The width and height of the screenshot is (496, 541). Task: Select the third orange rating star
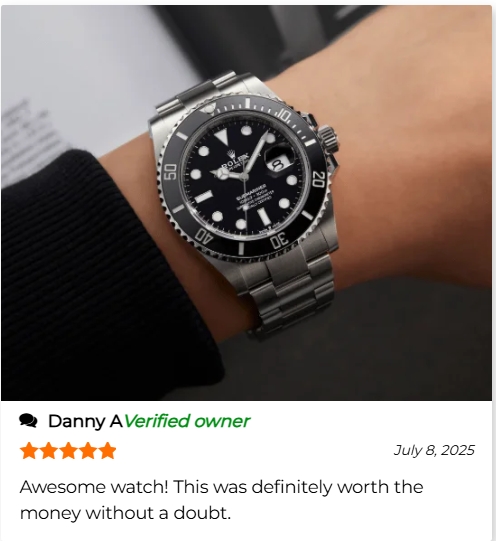(68, 451)
